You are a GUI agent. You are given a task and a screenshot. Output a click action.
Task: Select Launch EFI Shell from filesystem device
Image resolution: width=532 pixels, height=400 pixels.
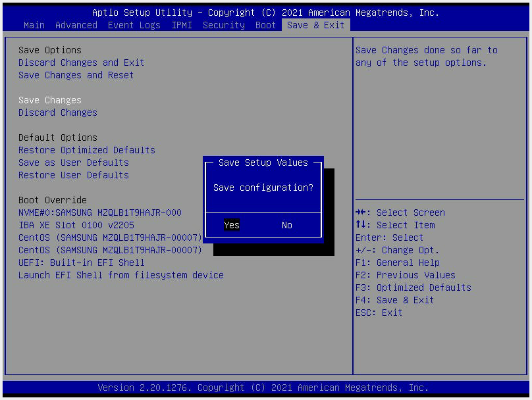121,275
